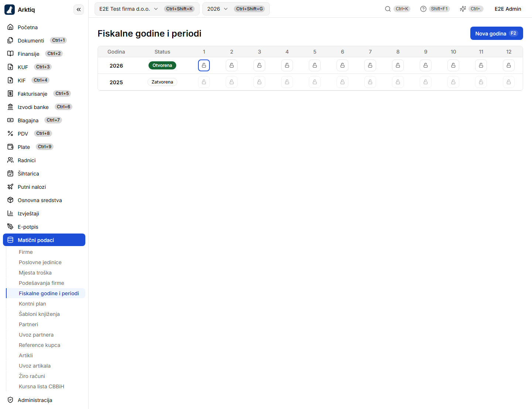
Task: Click the Putni nalozi airplane icon
Action: pyautogui.click(x=10, y=187)
